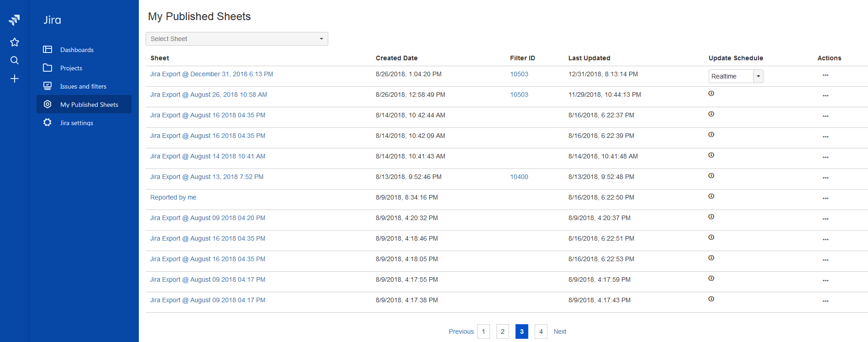Expand the Select Sheet dropdown
Viewport: 868px width, 342px height.
[237, 39]
